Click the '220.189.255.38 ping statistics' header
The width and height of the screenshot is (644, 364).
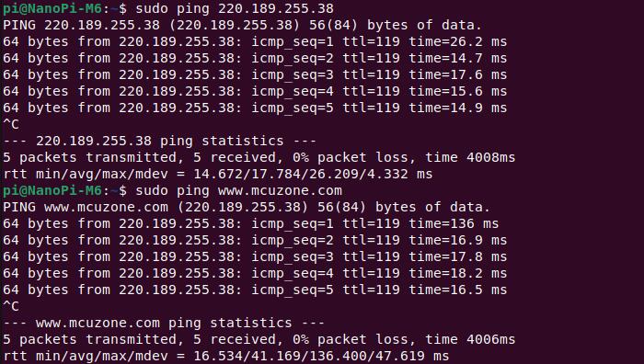pos(160,141)
